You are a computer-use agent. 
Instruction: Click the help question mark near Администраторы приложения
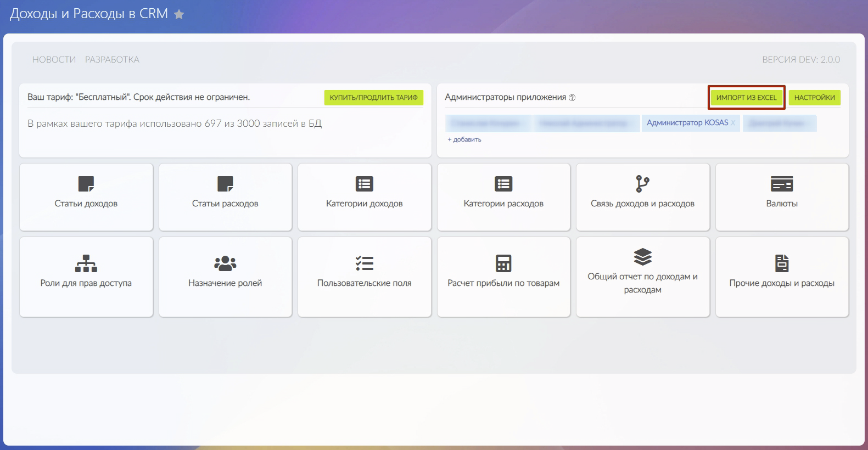click(572, 98)
